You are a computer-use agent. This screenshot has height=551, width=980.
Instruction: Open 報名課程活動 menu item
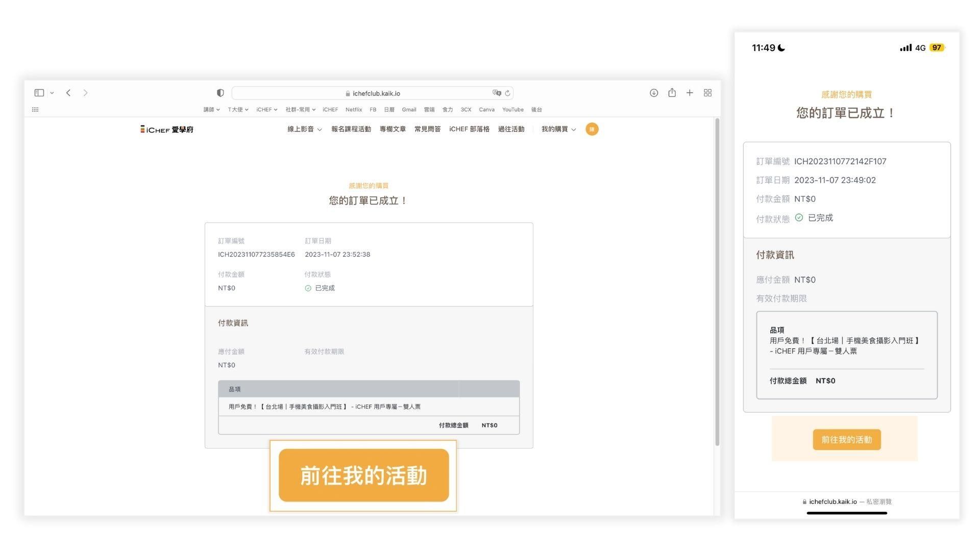click(x=351, y=130)
